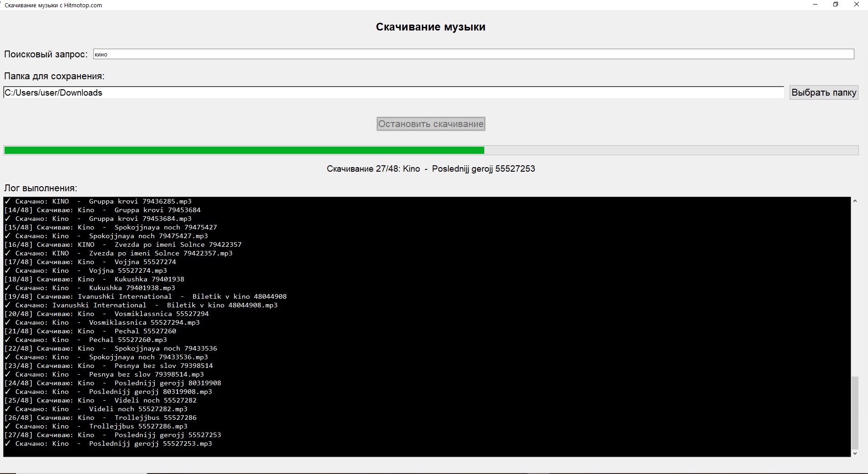This screenshot has width=868, height=474.
Task: Click the log scrollbar up arrow
Action: [855, 201]
